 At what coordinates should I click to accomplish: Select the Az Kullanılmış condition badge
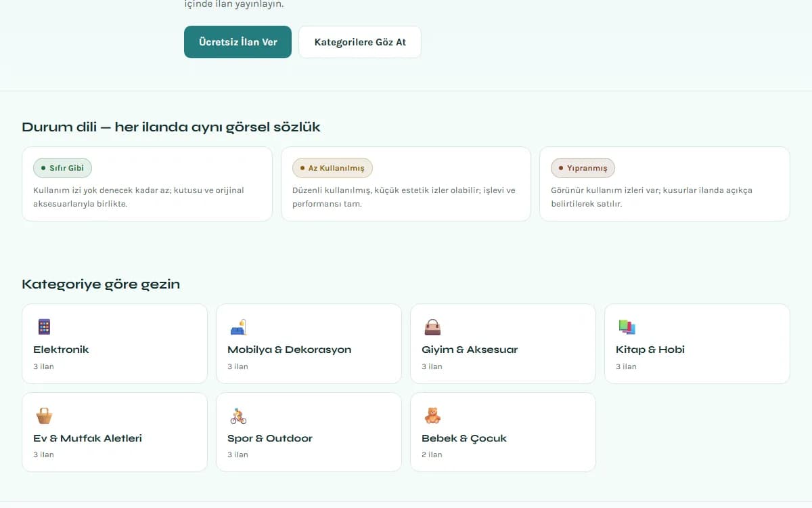click(332, 168)
